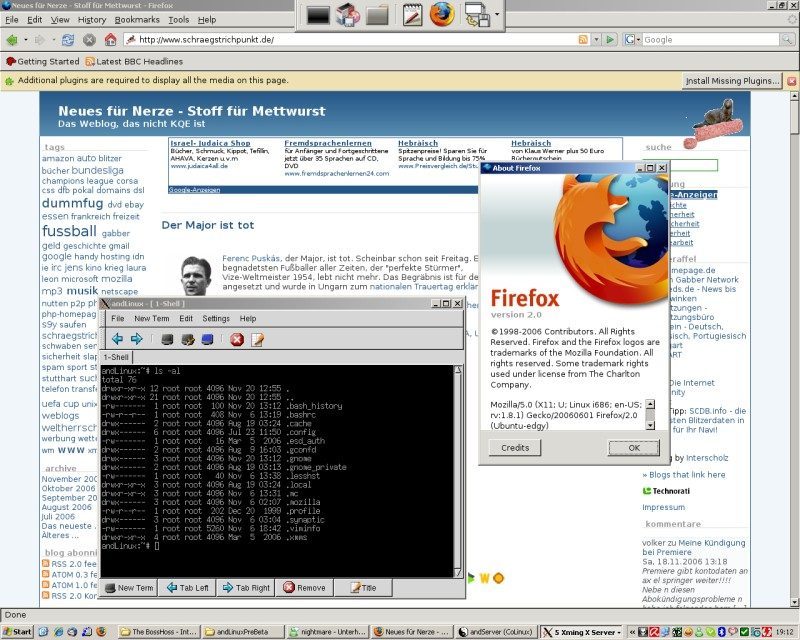
Task: Open the Back history dropdown arrow
Action: [x=26, y=40]
